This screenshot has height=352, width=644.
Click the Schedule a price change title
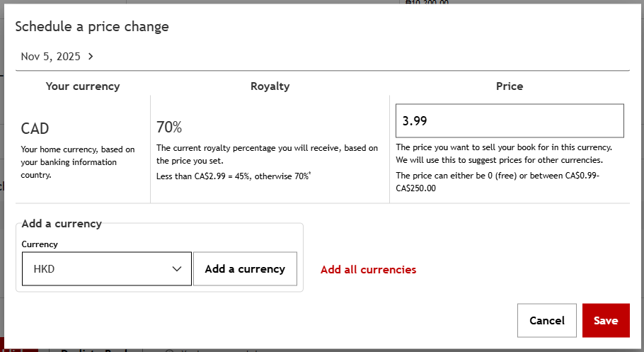click(92, 27)
